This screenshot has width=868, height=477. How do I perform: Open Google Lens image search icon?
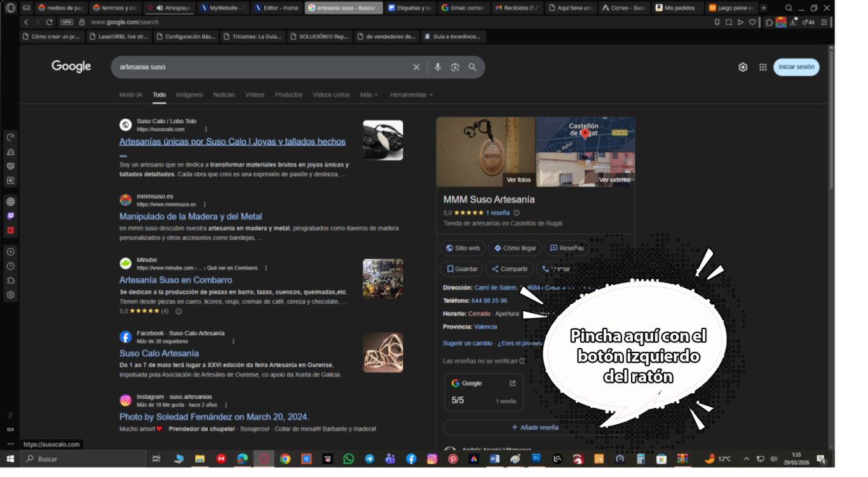(455, 67)
